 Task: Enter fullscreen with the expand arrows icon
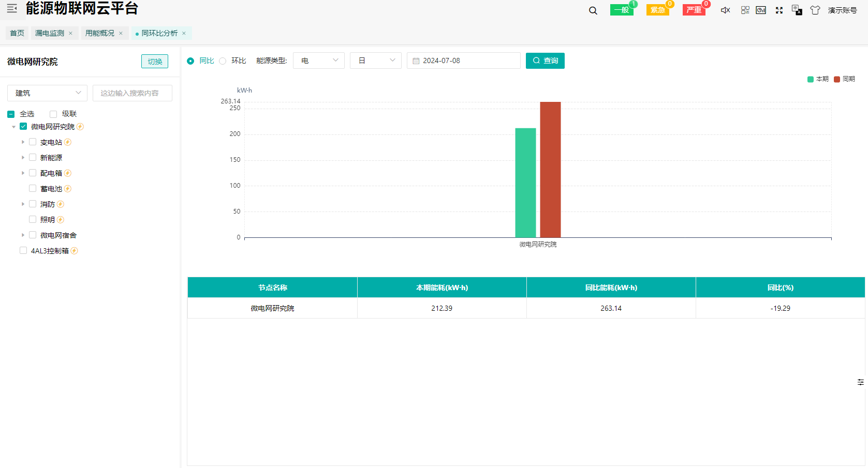coord(779,10)
